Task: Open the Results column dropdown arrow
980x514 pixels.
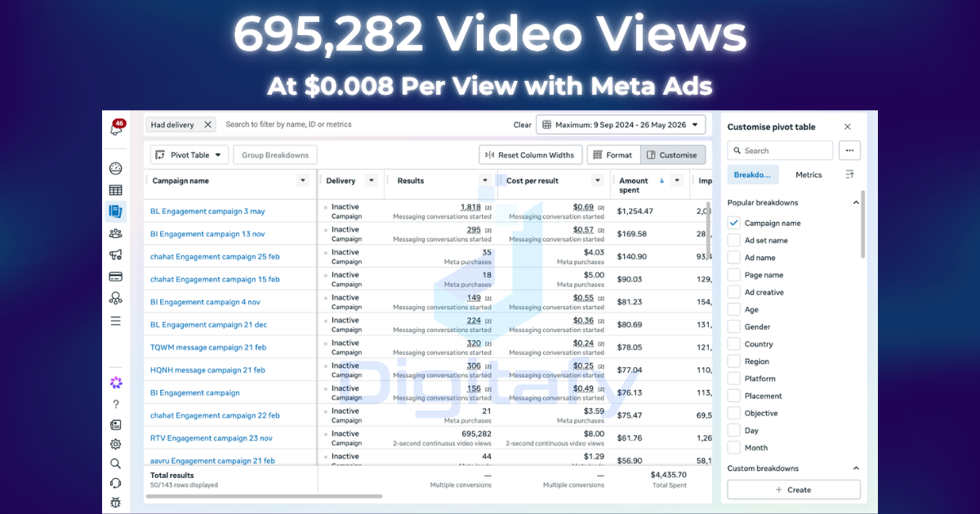Action: 485,180
